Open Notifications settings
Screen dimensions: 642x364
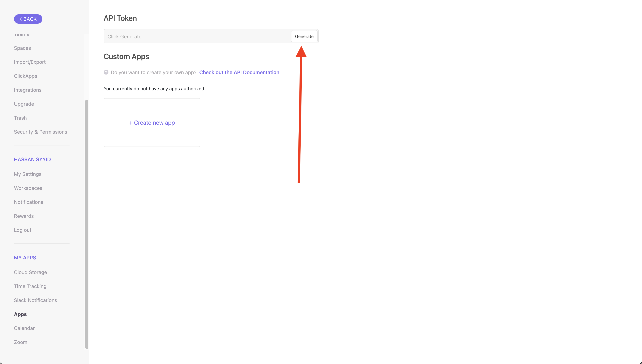point(28,202)
